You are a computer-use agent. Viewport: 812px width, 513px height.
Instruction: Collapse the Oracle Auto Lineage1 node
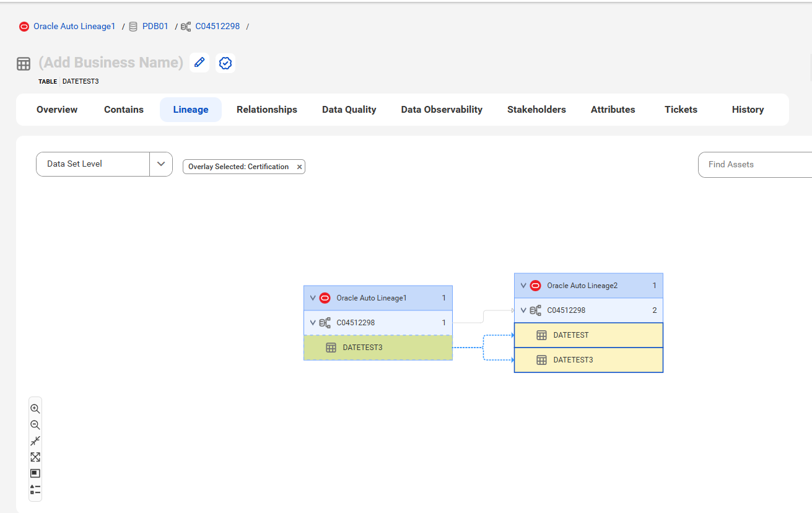(313, 298)
